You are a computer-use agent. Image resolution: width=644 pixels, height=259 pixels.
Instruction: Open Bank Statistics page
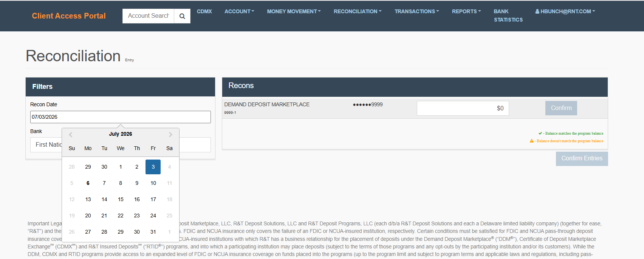pos(508,16)
